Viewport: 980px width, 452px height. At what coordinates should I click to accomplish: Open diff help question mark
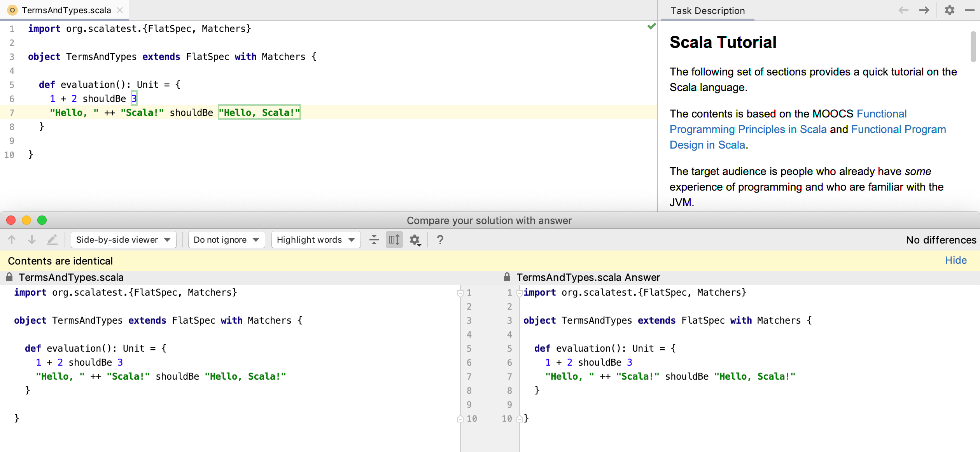(x=440, y=240)
